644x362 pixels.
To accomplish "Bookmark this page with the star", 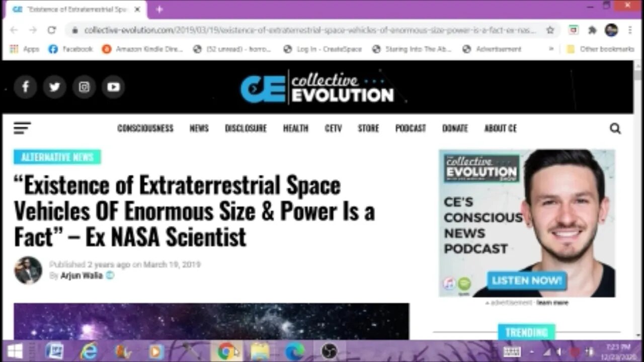I will click(x=550, y=30).
